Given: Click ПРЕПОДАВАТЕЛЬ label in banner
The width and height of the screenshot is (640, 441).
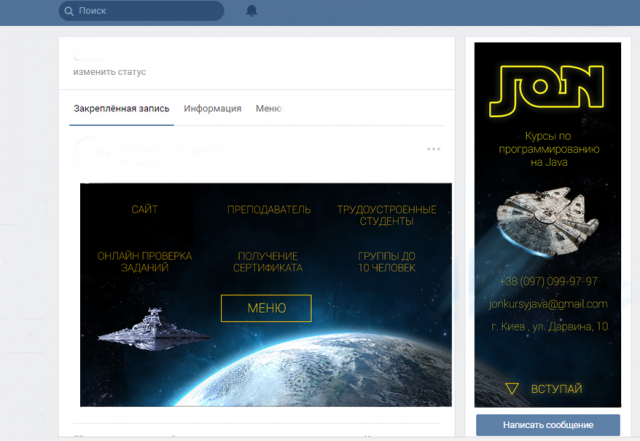Looking at the screenshot, I should [269, 209].
